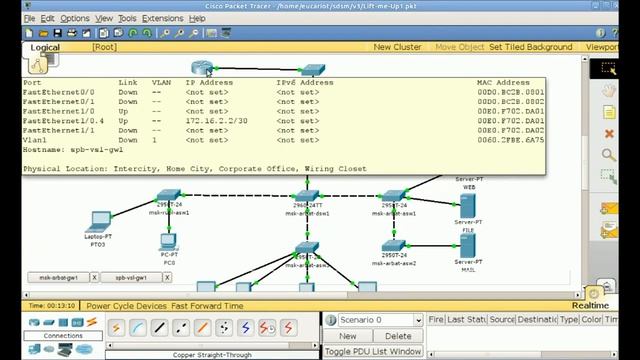The height and width of the screenshot is (360, 640).
Task: Switch to the Logical workspace tab
Action: (45, 47)
